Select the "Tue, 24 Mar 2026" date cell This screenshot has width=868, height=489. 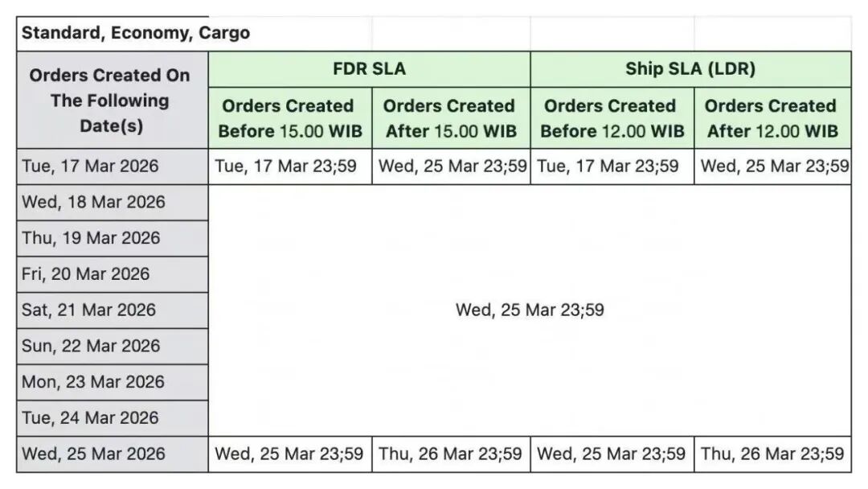[x=90, y=417]
